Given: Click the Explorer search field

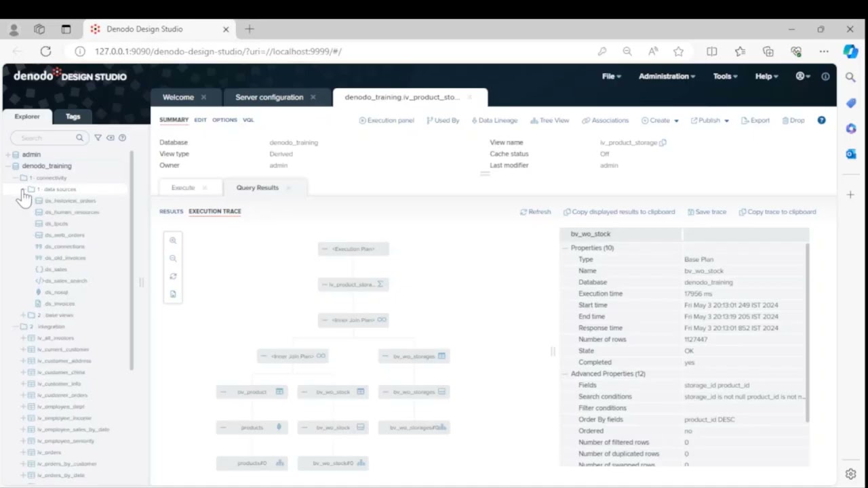Looking at the screenshot, I should click(x=47, y=138).
